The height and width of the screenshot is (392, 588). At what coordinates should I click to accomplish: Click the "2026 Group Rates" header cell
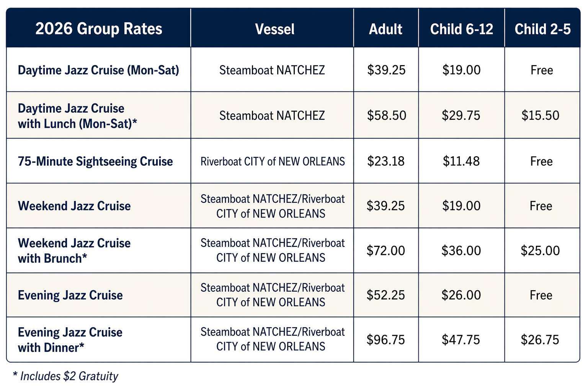coord(98,29)
